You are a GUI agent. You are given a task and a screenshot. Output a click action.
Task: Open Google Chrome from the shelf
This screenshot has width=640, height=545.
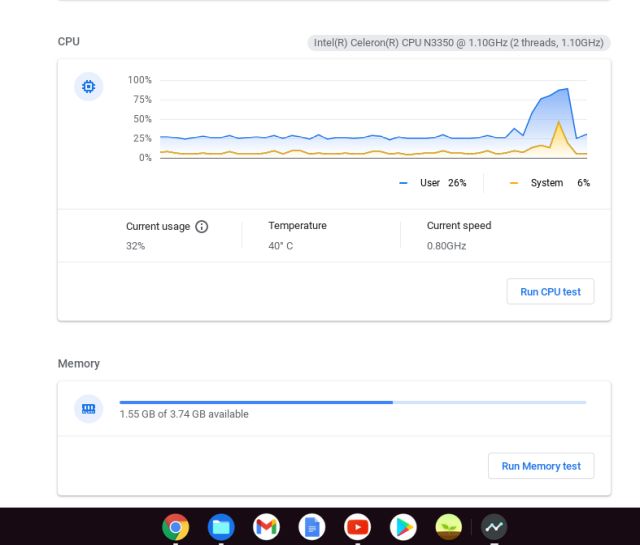pyautogui.click(x=176, y=527)
